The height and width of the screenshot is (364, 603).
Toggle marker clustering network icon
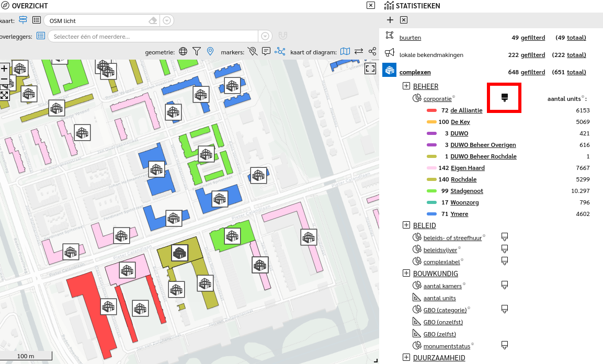click(x=280, y=51)
